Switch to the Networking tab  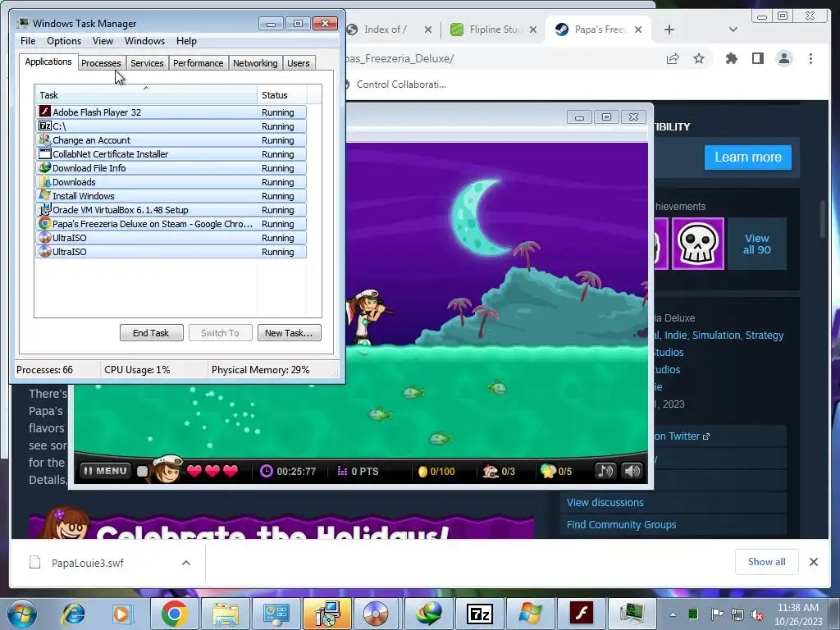(x=255, y=63)
